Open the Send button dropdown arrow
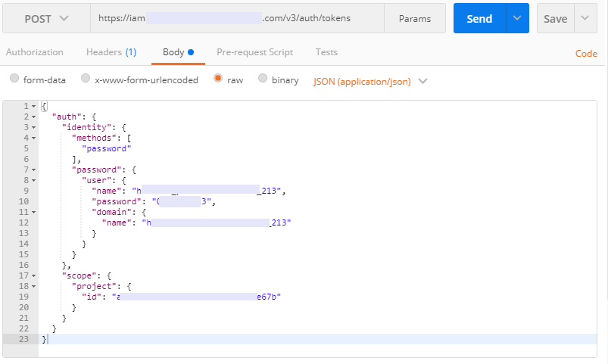Image resolution: width=608 pixels, height=364 pixels. 517,18
